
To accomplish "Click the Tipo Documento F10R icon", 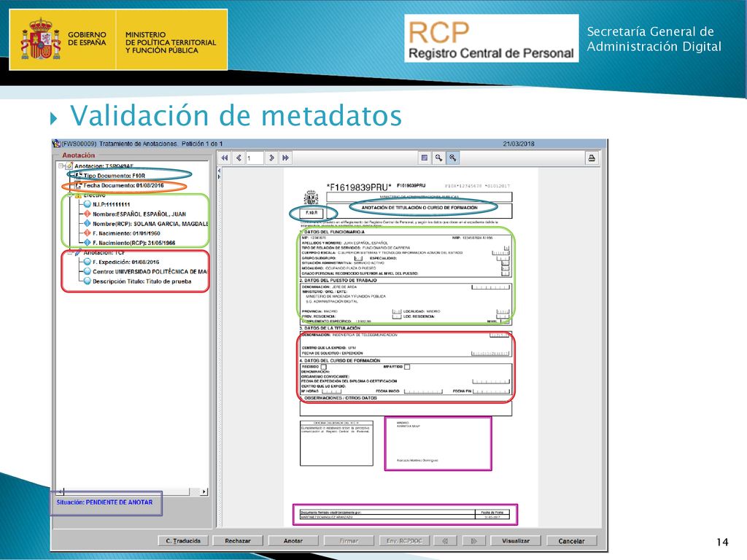I will pos(79,176).
